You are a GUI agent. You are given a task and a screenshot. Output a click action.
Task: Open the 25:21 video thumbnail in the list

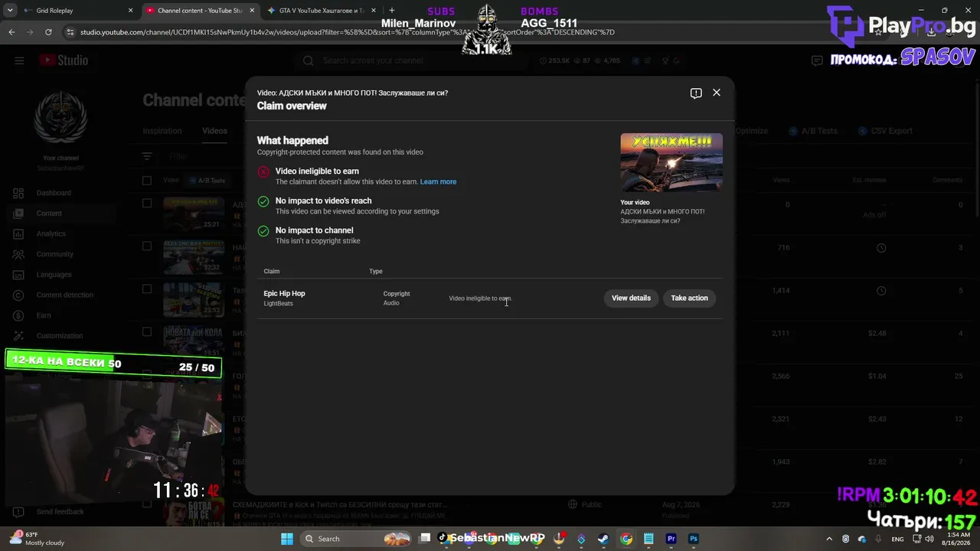pyautogui.click(x=194, y=214)
